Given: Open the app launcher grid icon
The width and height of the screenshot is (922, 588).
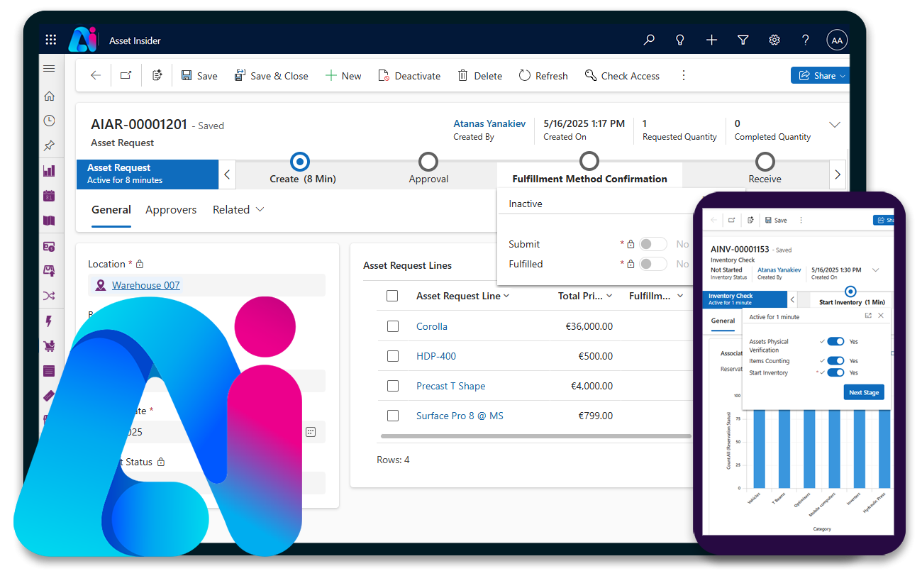Looking at the screenshot, I should pyautogui.click(x=51, y=40).
